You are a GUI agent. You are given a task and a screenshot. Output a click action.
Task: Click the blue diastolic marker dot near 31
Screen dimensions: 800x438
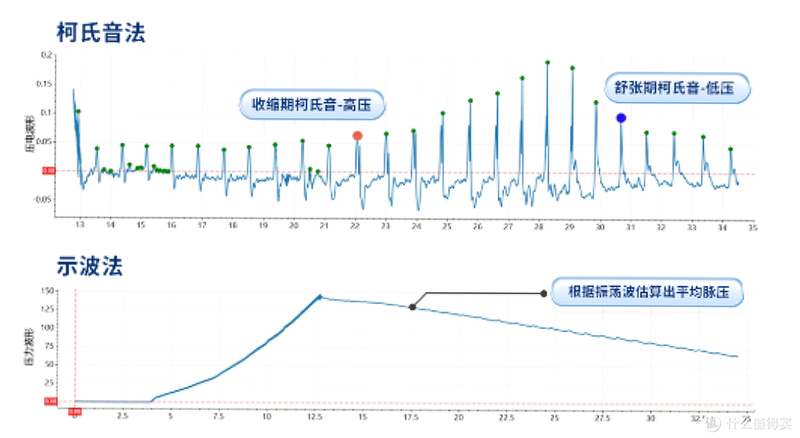click(x=621, y=118)
